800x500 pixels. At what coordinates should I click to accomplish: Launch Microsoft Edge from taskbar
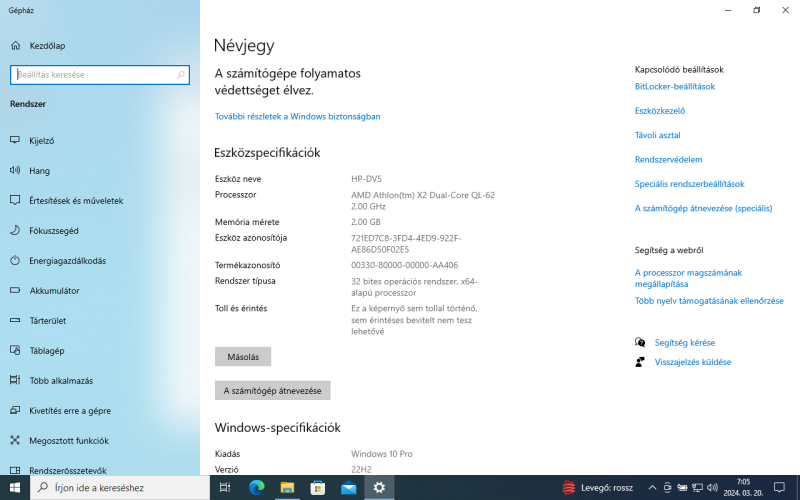click(x=257, y=488)
